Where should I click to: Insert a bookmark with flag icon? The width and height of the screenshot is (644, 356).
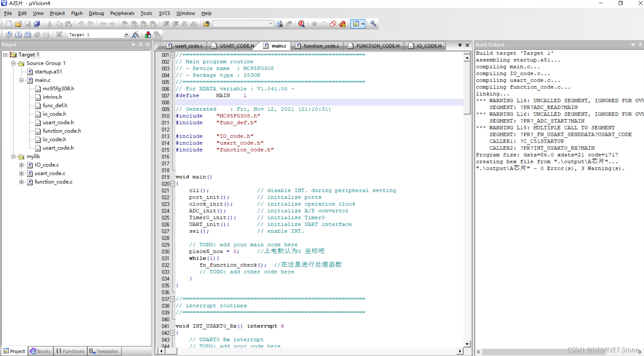tap(125, 24)
